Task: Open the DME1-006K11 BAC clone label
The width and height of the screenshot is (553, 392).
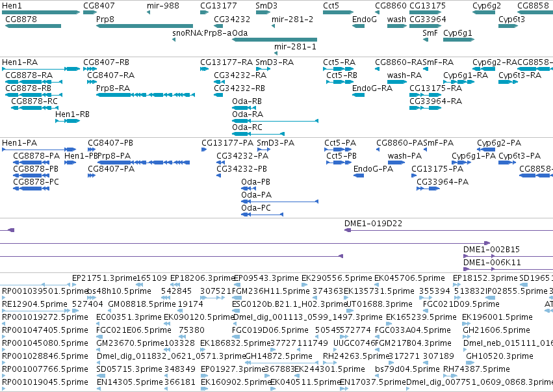Action: pyautogui.click(x=492, y=263)
